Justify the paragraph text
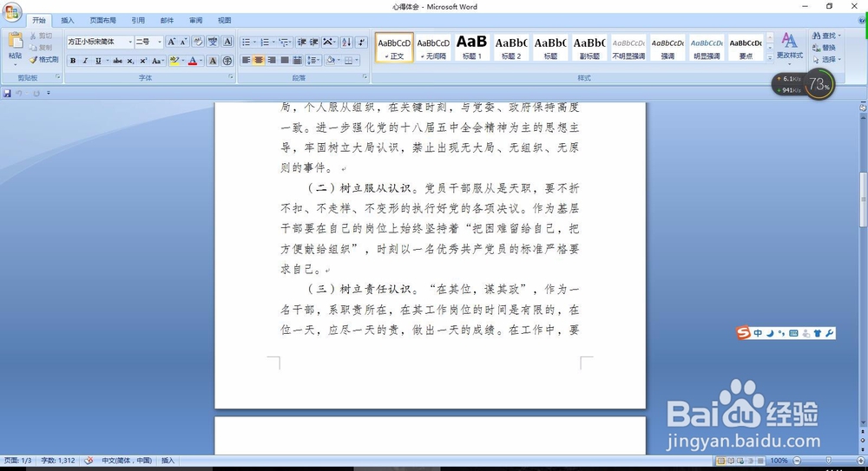The image size is (868, 471). coord(285,61)
